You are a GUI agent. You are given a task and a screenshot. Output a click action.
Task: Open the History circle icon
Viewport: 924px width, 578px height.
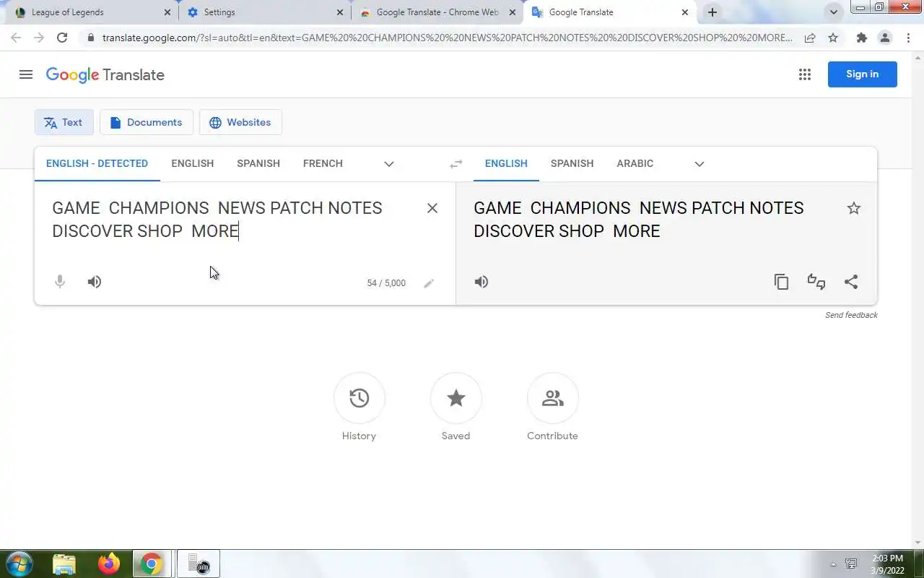point(359,398)
